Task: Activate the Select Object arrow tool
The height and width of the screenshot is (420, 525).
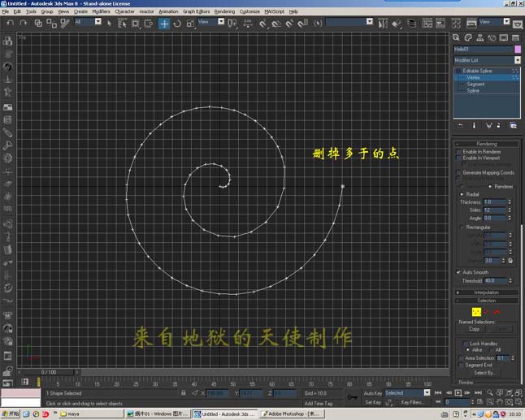Action: pos(109,23)
